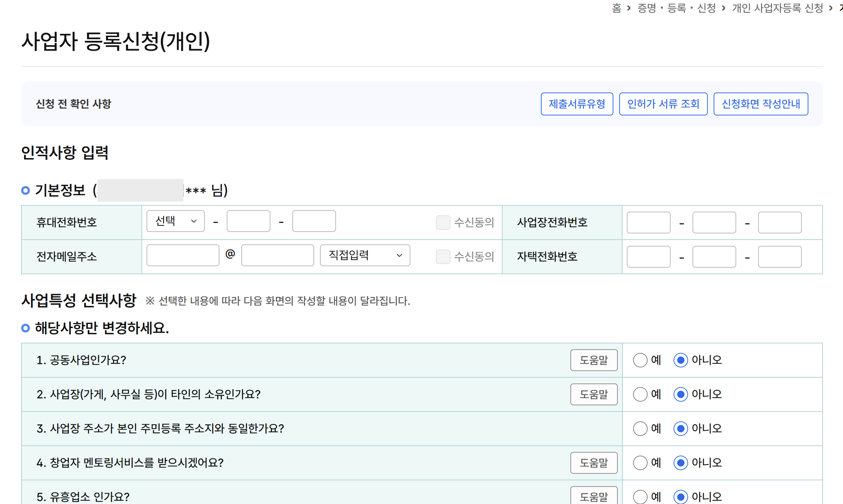Go to 증명·등록·신청 breadcrumb link

(x=676, y=8)
